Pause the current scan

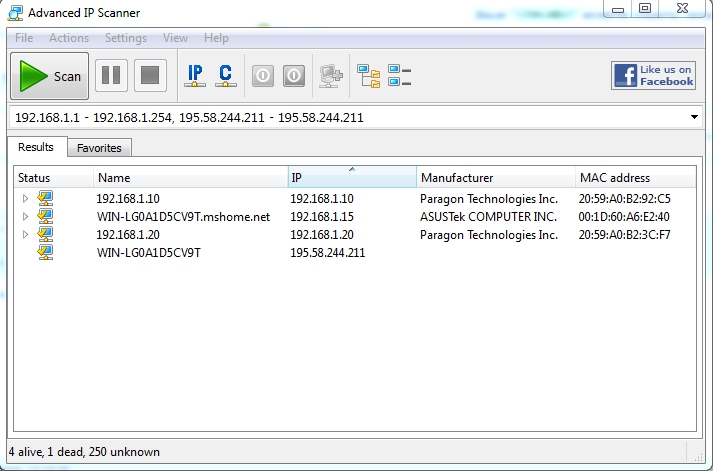tap(111, 75)
